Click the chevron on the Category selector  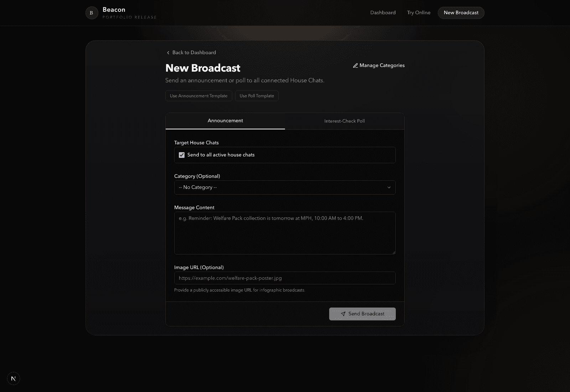[389, 187]
